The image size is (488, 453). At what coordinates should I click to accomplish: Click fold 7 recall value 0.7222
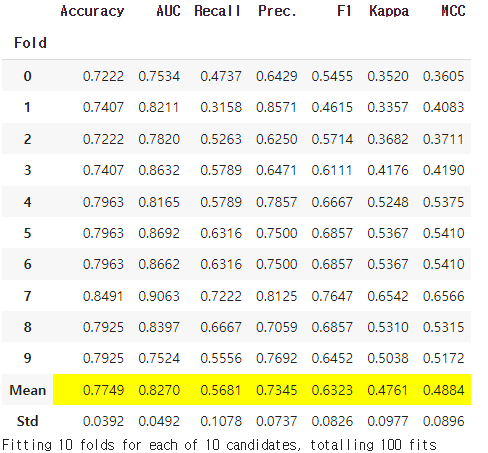pos(221,296)
